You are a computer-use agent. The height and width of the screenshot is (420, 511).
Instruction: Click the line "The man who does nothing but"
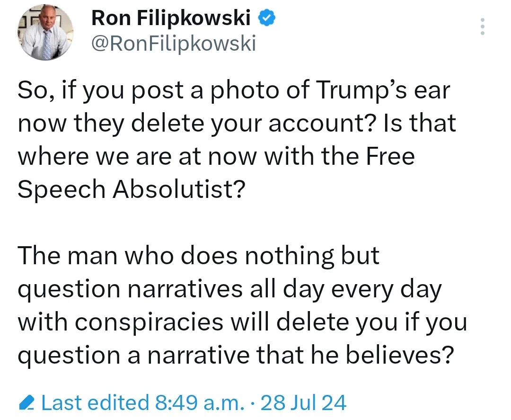point(199,256)
